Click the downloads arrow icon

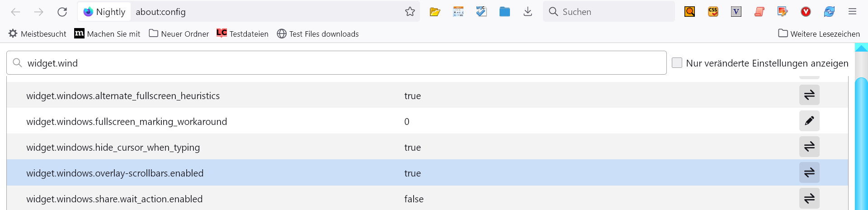[x=528, y=12]
